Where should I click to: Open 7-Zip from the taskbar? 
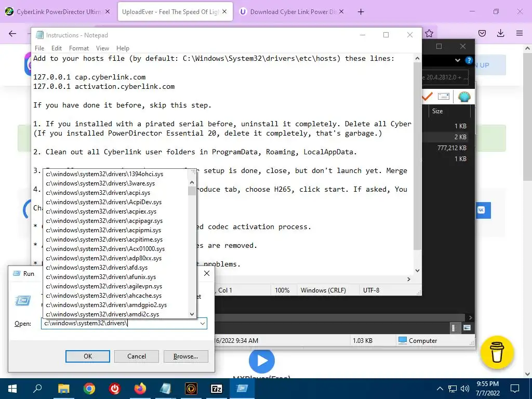pos(217,389)
